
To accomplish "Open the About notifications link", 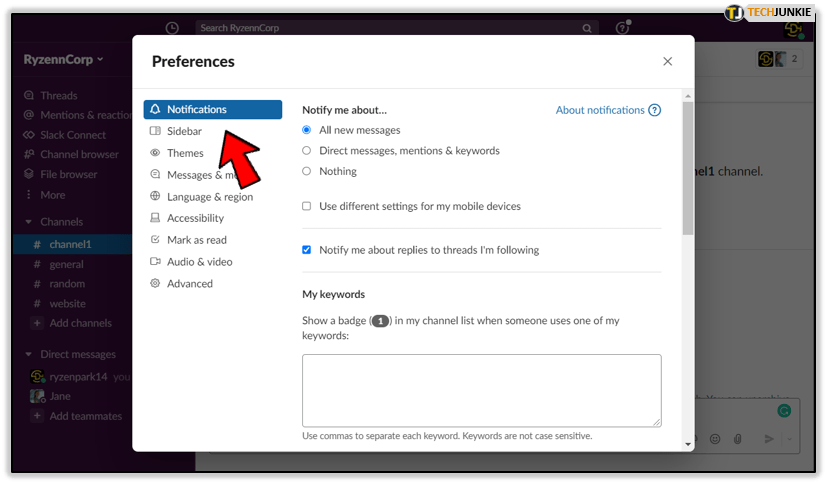I will [x=600, y=110].
